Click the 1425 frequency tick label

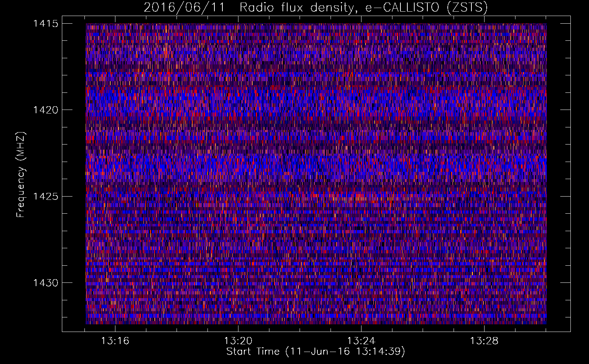tap(46, 197)
